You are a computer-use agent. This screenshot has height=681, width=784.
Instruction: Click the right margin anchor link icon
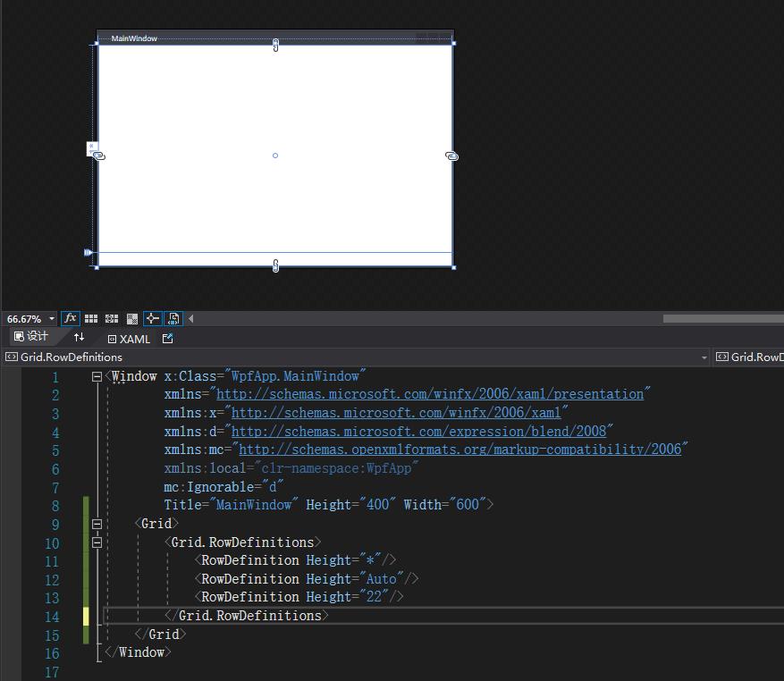click(451, 156)
